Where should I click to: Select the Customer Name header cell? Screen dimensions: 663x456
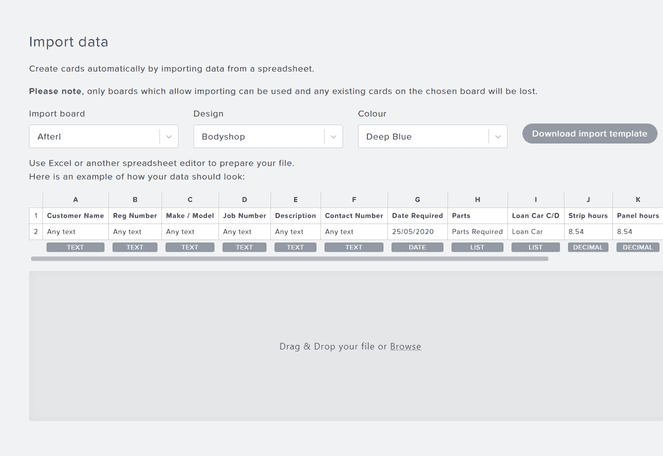pos(75,215)
